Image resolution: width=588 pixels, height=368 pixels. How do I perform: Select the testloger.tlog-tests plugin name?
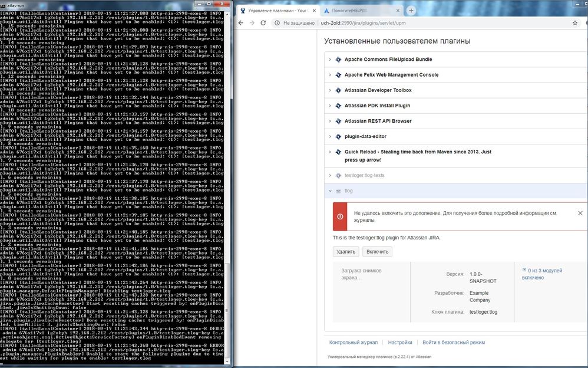pos(365,175)
